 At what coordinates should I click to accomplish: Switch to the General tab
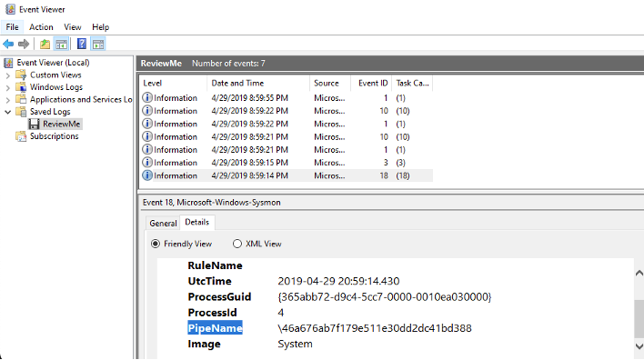pyautogui.click(x=163, y=224)
